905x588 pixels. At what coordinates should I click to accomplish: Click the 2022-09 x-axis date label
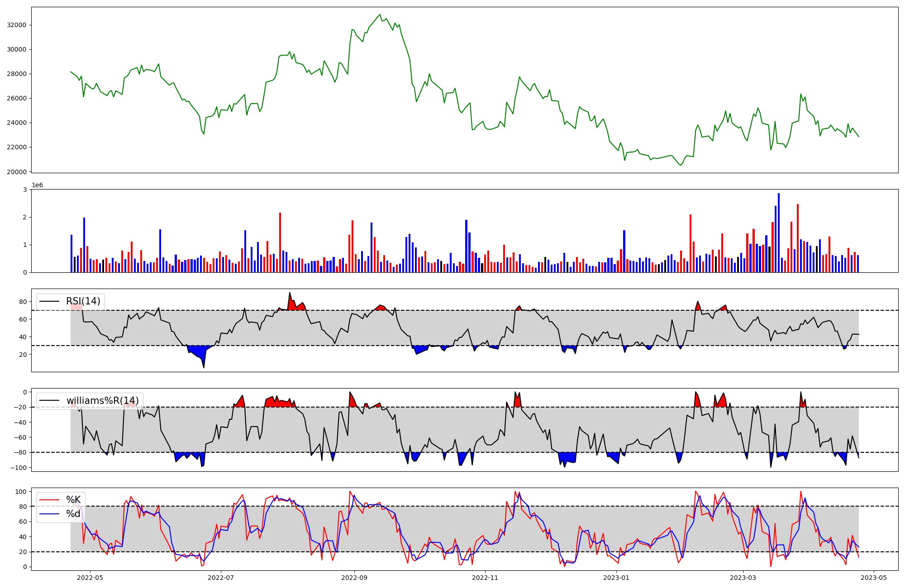(354, 577)
